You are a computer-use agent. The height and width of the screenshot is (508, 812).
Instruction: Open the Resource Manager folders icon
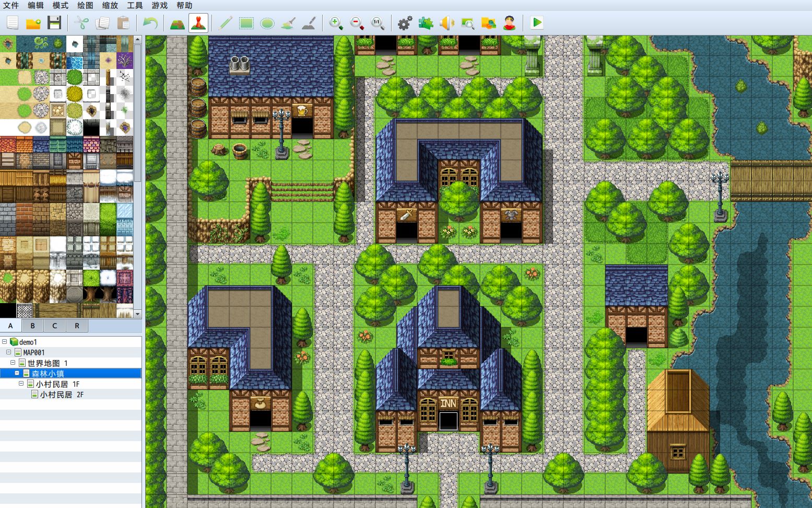coord(489,23)
